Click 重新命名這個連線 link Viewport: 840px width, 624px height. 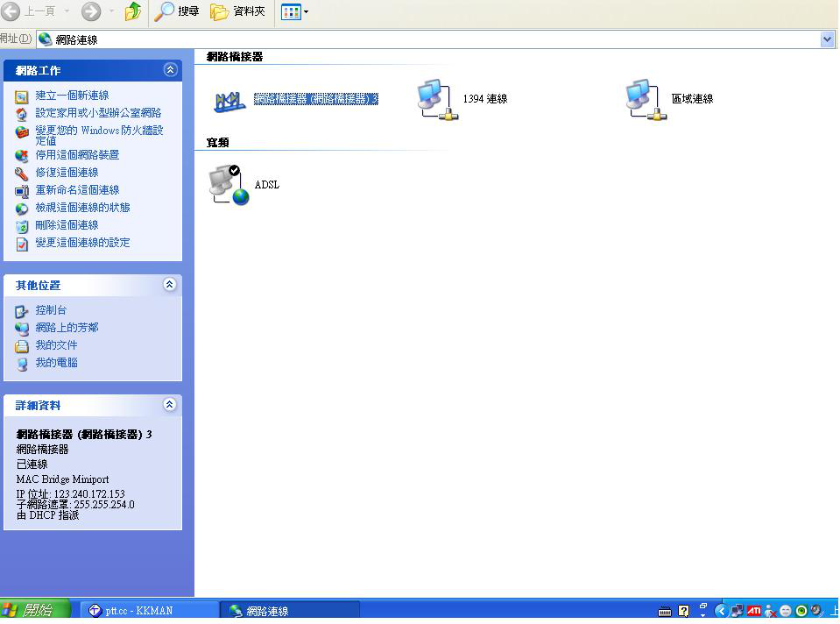pyautogui.click(x=77, y=190)
